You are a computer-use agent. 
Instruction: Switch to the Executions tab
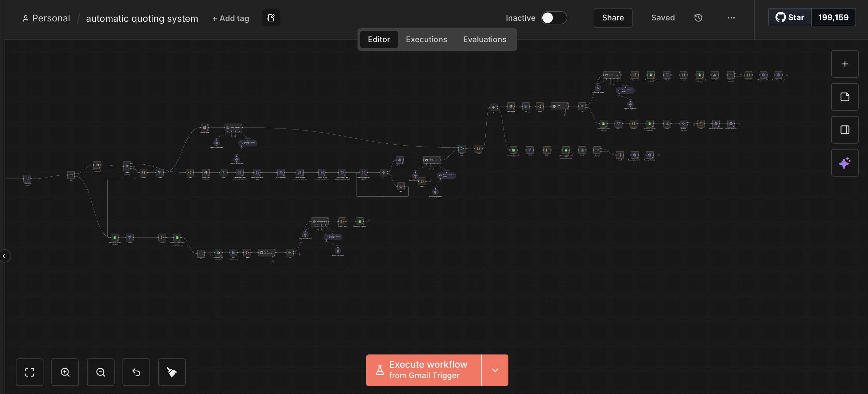pos(426,40)
